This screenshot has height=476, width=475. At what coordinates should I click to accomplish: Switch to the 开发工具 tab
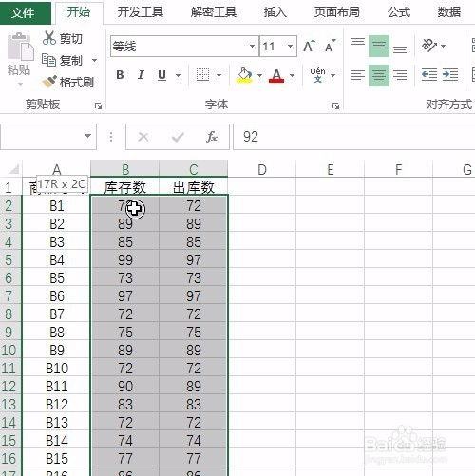click(x=141, y=12)
